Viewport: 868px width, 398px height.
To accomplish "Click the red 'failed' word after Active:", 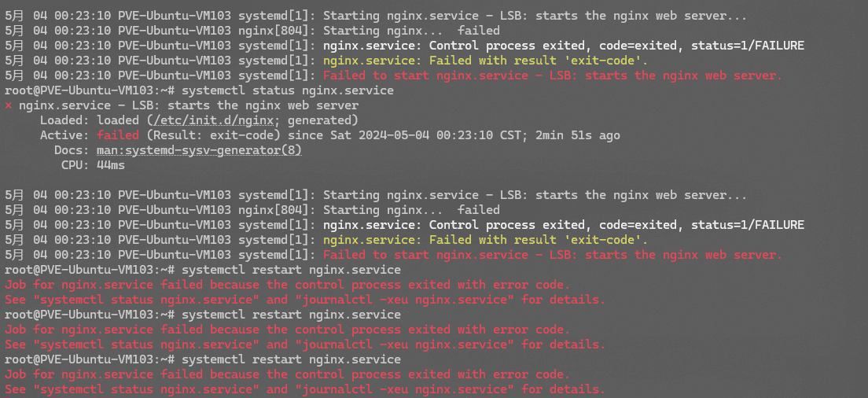I will pos(118,135).
